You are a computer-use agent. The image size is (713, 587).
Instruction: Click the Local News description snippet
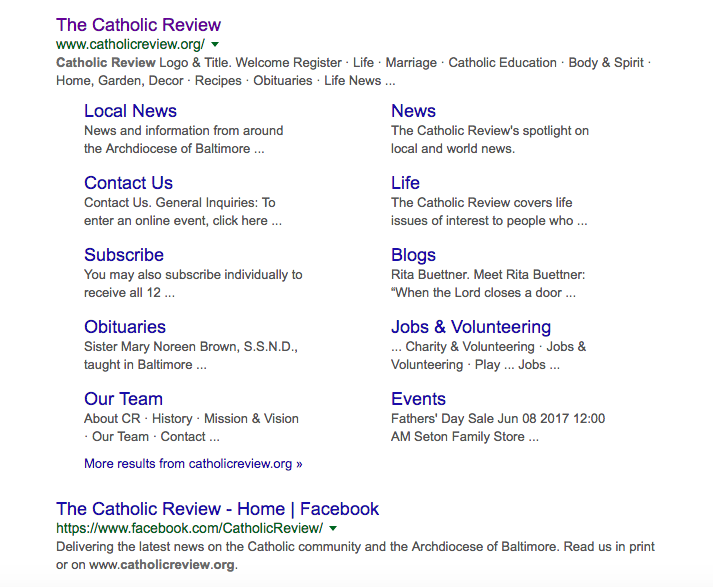183,139
